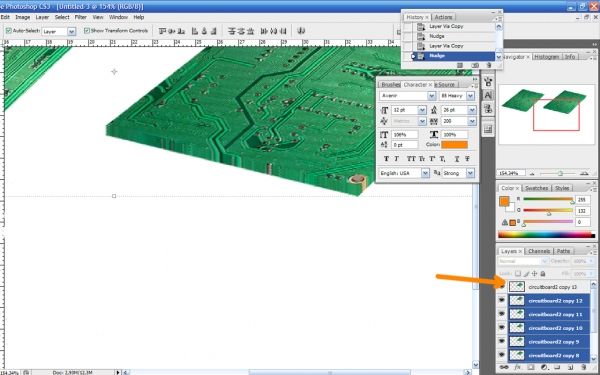The image size is (600, 375).
Task: Hide the circuitboard2 copy 12 layer
Action: 502,300
